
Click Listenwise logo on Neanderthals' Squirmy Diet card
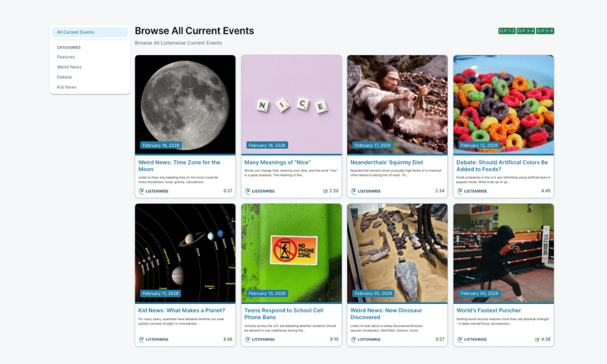(x=366, y=191)
